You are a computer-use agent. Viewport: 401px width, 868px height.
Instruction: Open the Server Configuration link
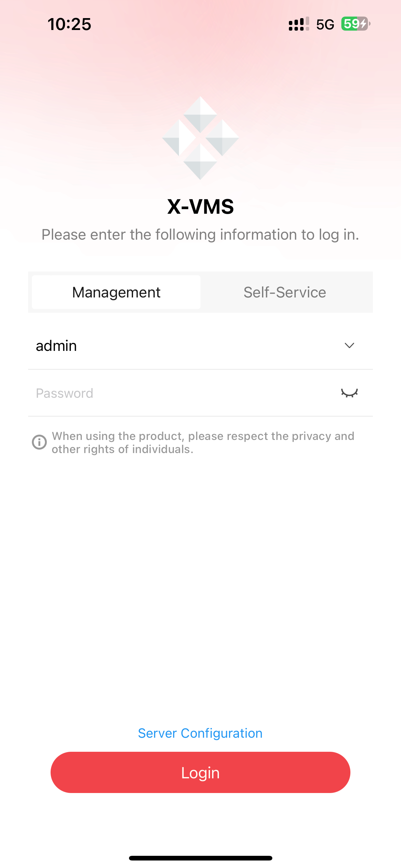pyautogui.click(x=200, y=733)
